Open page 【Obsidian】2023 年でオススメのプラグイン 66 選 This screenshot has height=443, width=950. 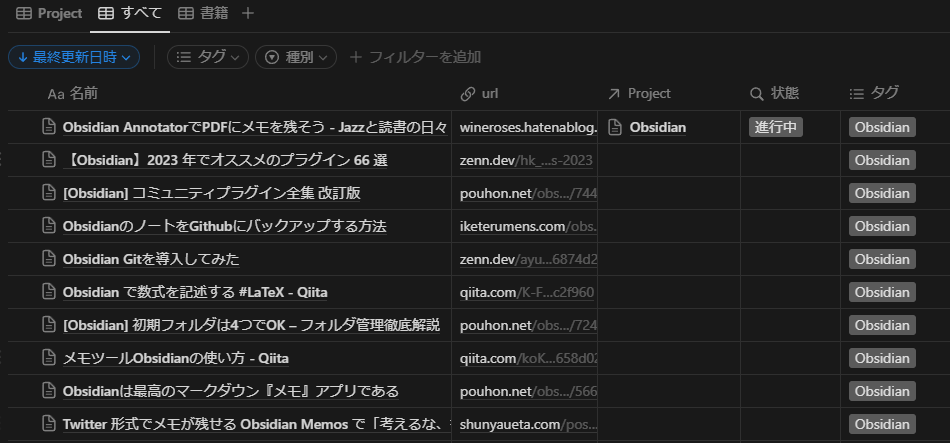pos(225,161)
